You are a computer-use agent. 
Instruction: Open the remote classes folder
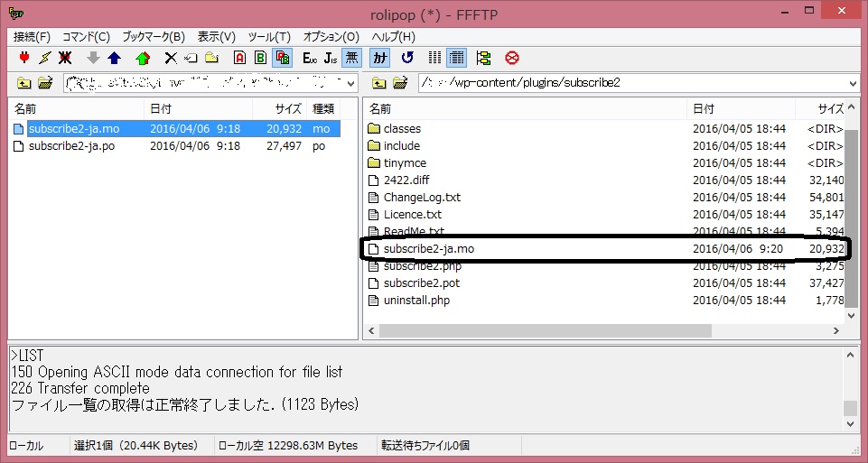(402, 129)
